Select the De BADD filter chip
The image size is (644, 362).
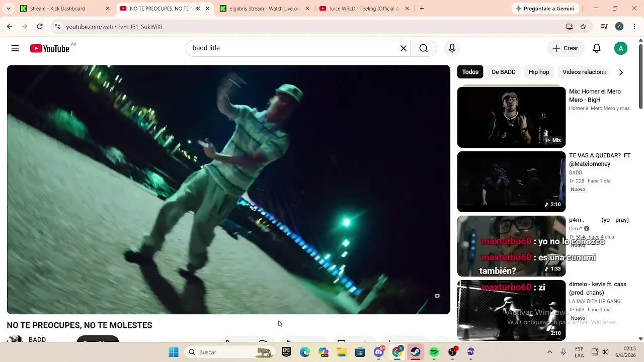(504, 72)
